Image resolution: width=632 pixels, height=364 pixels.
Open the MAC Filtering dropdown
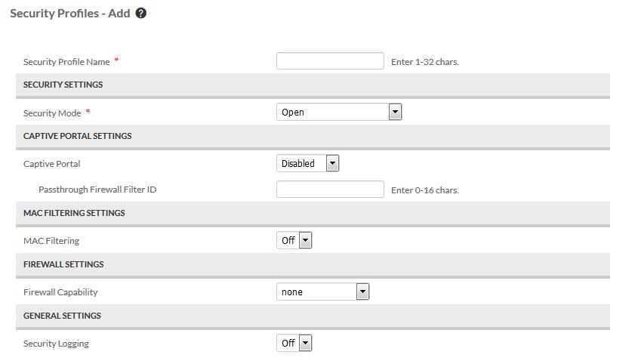click(x=294, y=240)
